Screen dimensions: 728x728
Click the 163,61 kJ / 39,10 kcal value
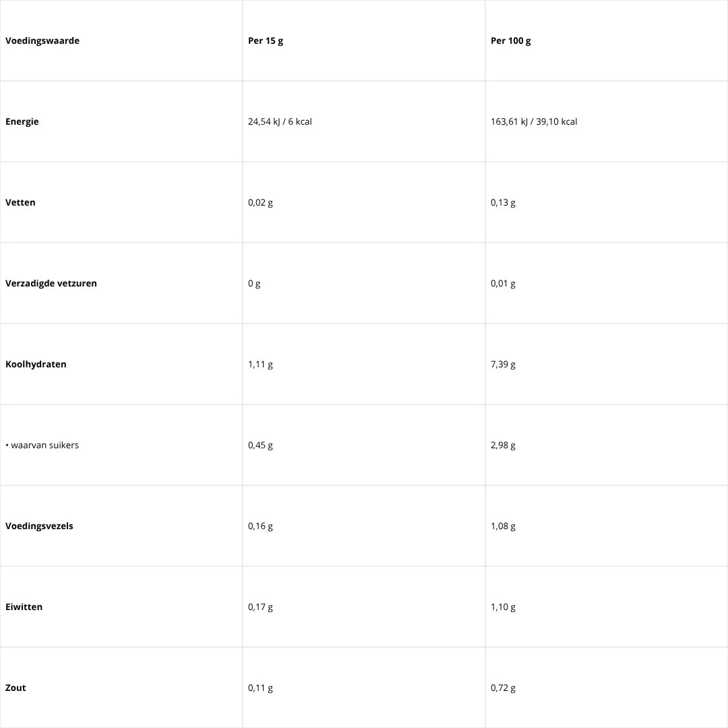534,121
